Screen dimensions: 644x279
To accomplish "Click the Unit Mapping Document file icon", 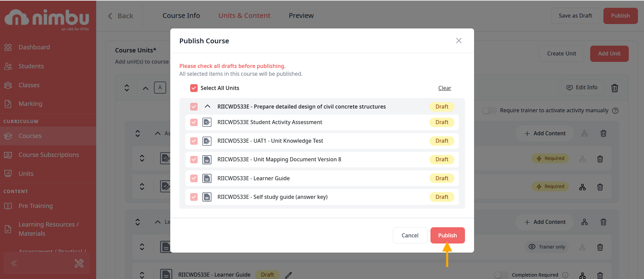I will pos(207,160).
